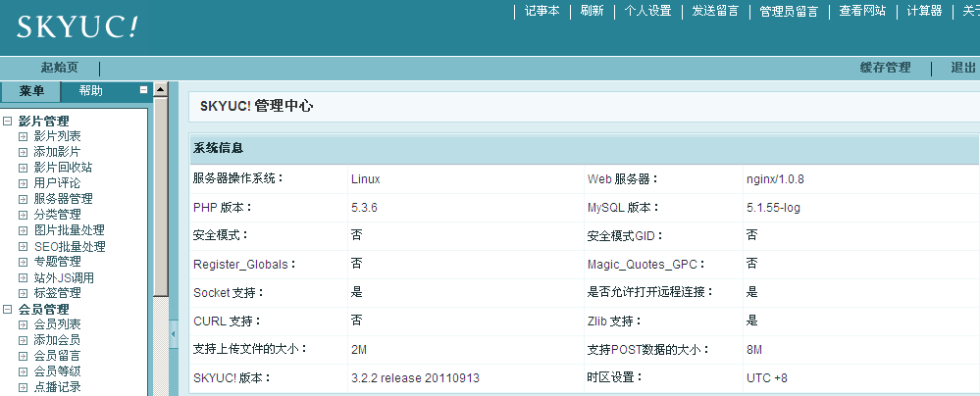This screenshot has height=396, width=980.
Task: Go to 起始页
Action: pyautogui.click(x=60, y=68)
